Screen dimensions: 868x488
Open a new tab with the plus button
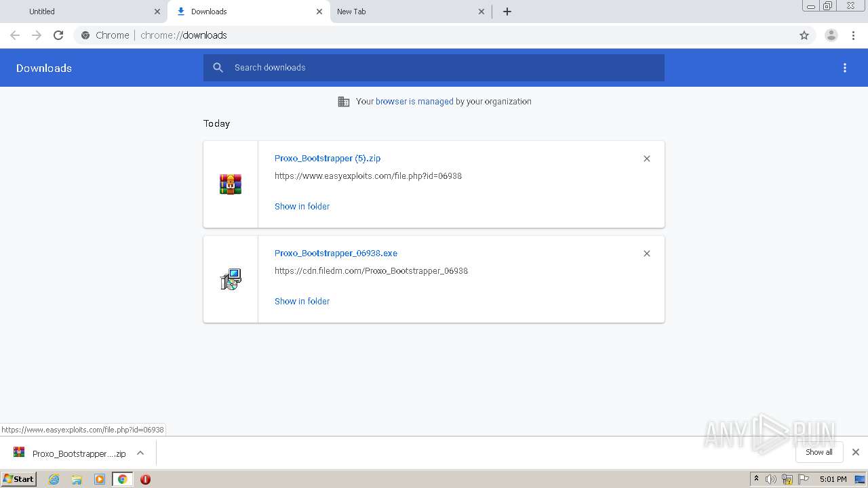coord(507,12)
